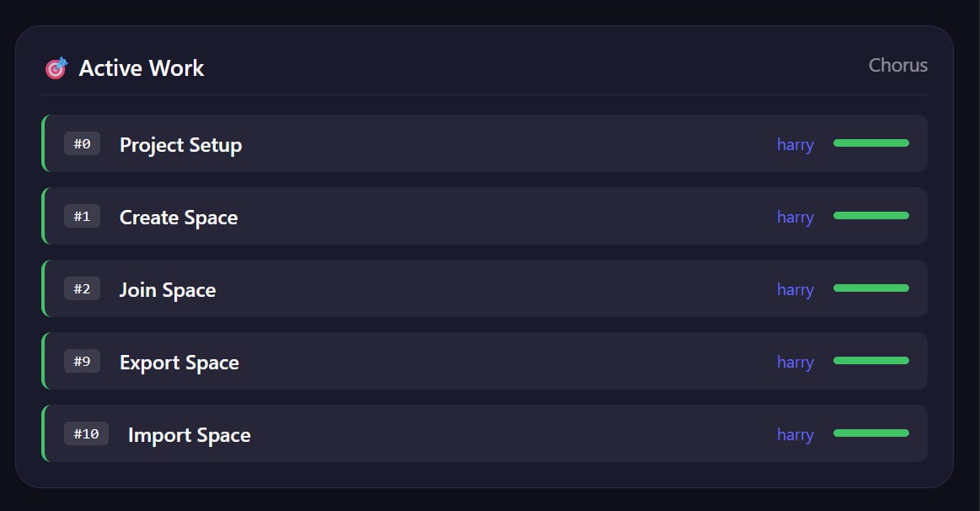Click the #0 issue number badge
Screen dimensions: 980x511
coord(82,144)
